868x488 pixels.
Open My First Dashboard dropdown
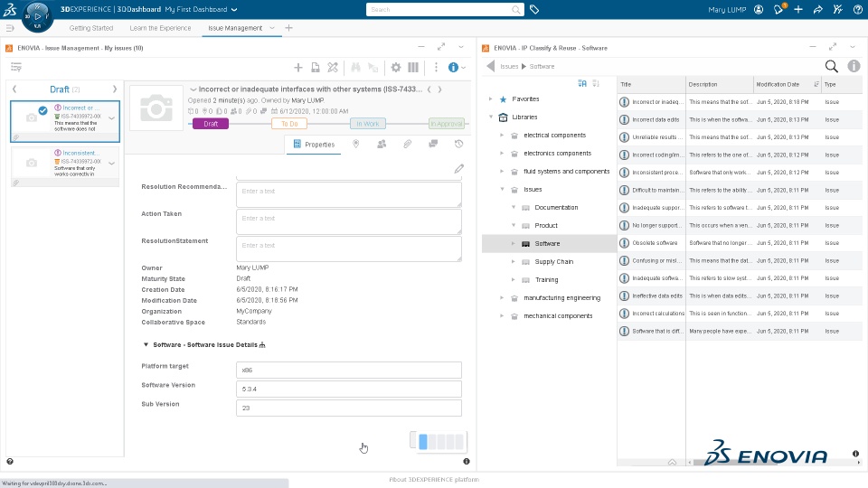click(234, 9)
